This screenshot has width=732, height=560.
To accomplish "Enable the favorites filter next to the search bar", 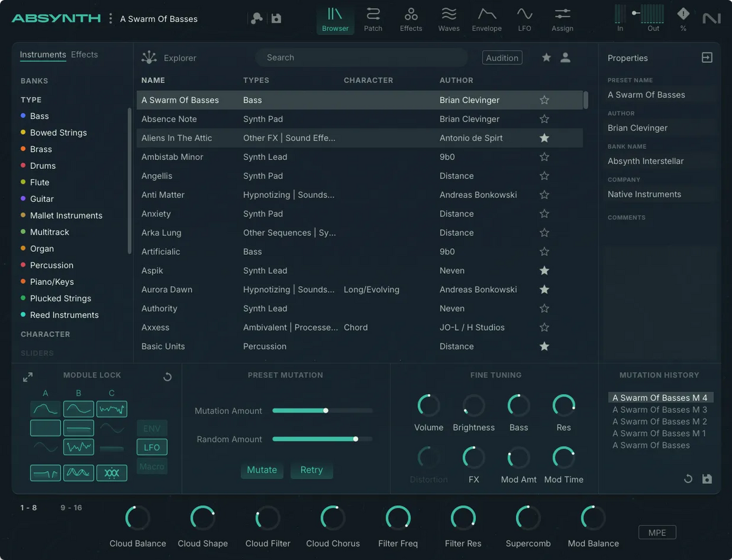I will pyautogui.click(x=545, y=57).
